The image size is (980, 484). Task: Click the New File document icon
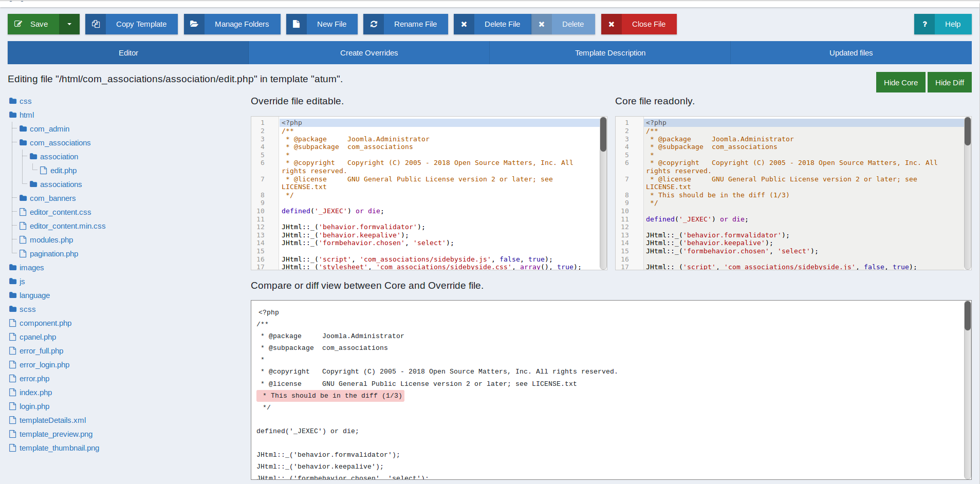coord(297,24)
